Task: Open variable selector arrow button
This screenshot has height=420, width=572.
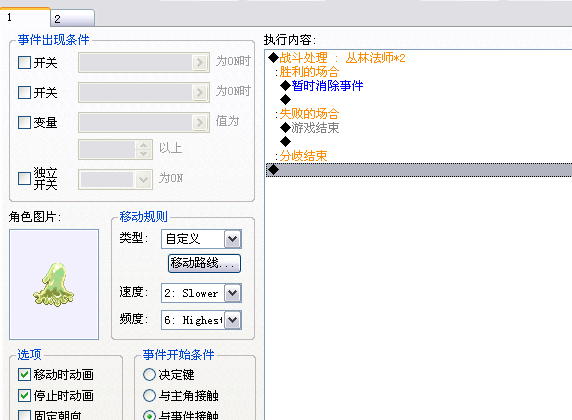Action: [200, 122]
